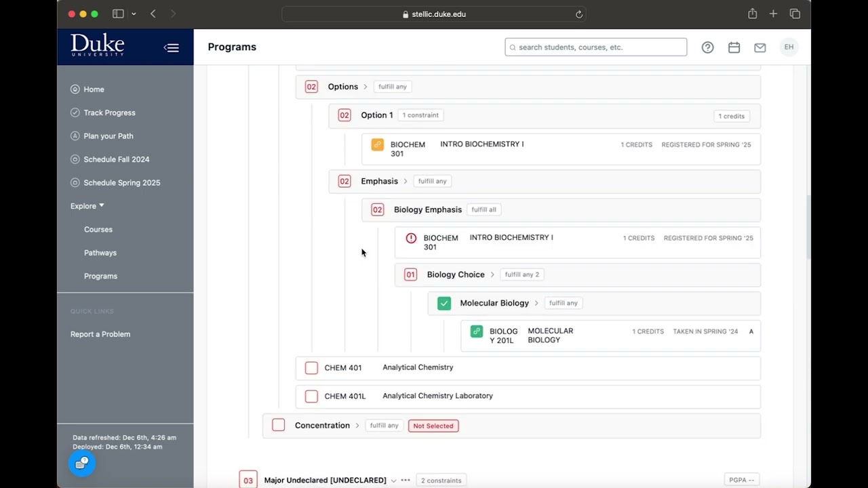This screenshot has height=488, width=868.
Task: Click the search students, courses field
Action: click(x=595, y=47)
